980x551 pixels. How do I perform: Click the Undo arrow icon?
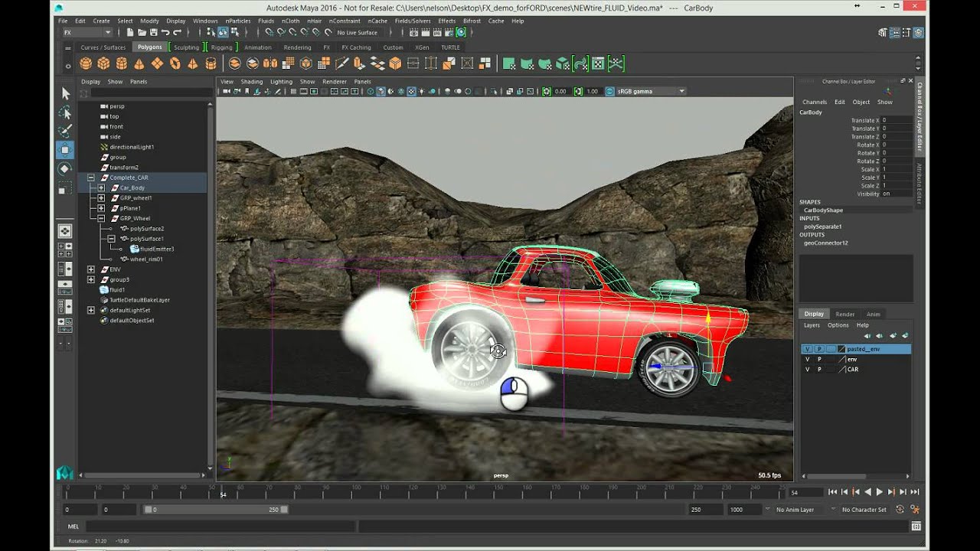pos(165,32)
